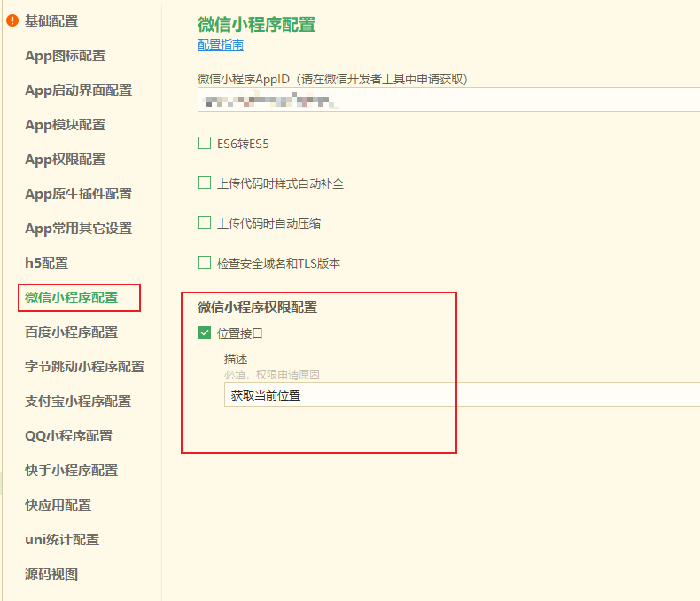The image size is (700, 601).
Task: Switch to QQ小程序配置
Action: [69, 436]
